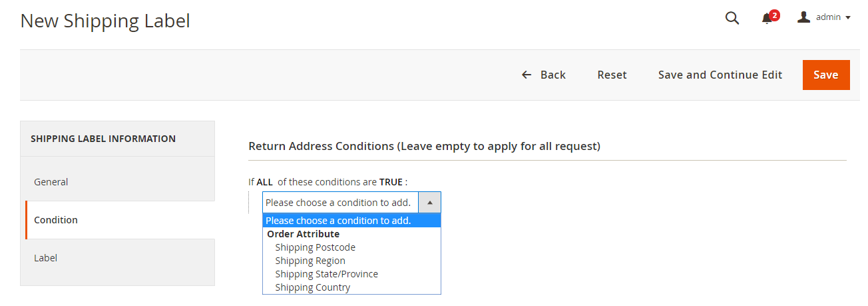Select the Shipping State/Province option

326,274
